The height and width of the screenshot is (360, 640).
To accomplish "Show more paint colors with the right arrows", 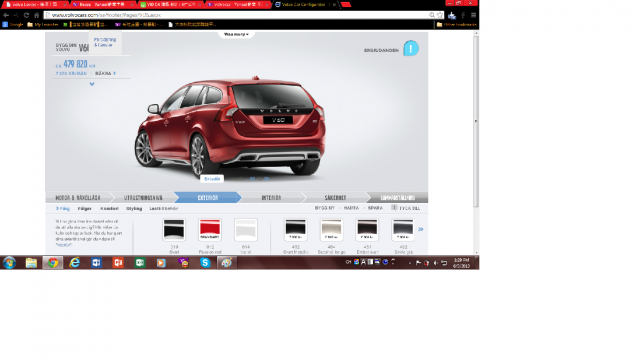I will coord(421,229).
